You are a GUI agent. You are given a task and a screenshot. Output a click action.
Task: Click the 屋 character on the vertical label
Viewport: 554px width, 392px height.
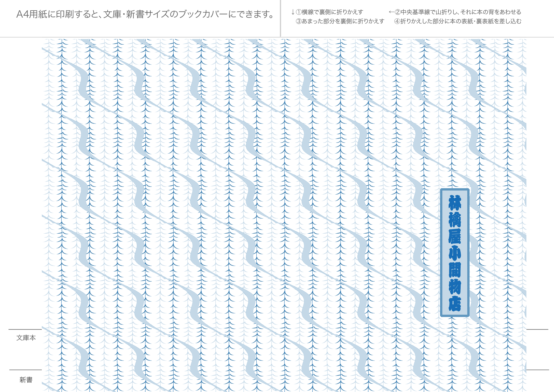click(455, 236)
